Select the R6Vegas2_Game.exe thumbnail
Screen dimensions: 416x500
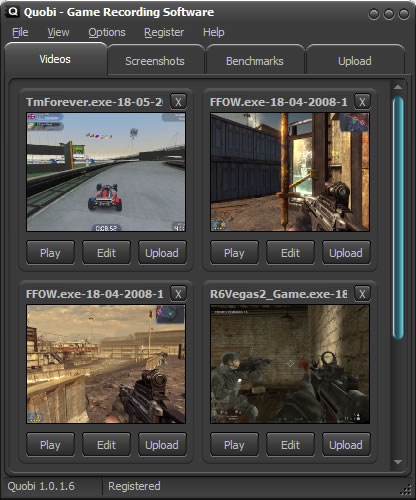tap(290, 364)
